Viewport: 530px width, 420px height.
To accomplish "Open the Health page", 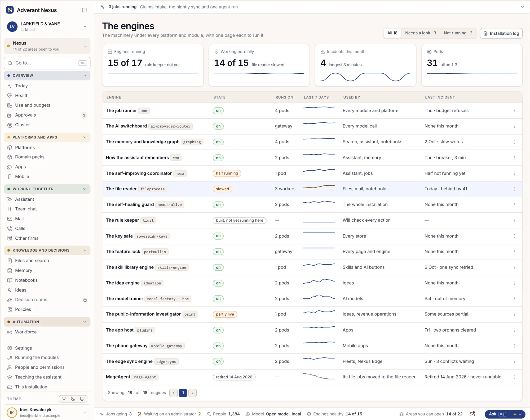I will point(47,96).
